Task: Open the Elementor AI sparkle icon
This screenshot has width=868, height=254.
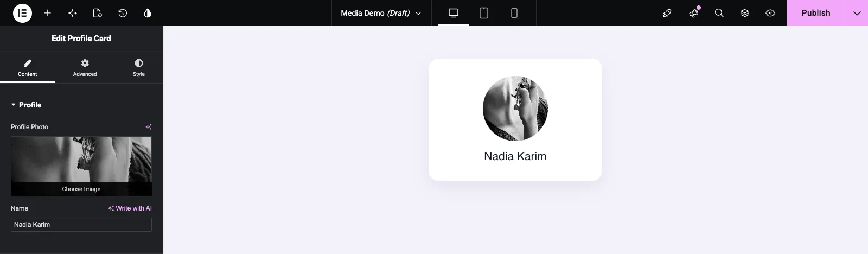Action: 73,13
